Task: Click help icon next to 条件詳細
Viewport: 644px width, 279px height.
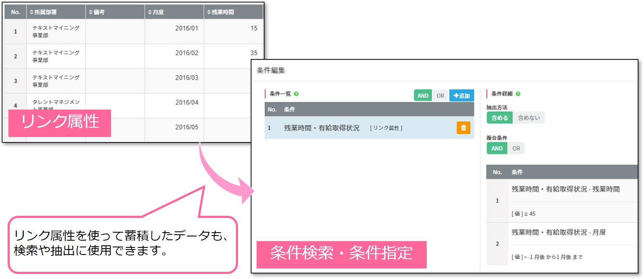Action: point(518,94)
